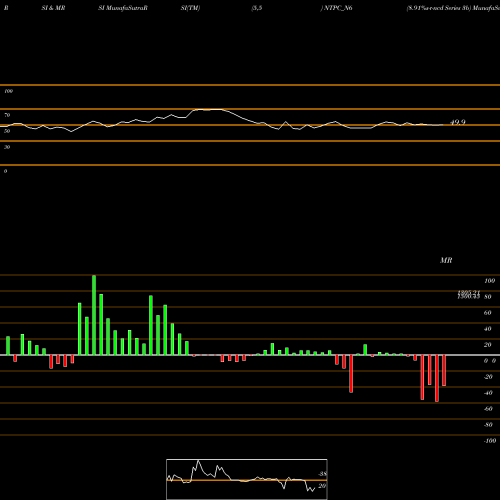Click the 60 label on the MR axis

[x=488, y=313]
